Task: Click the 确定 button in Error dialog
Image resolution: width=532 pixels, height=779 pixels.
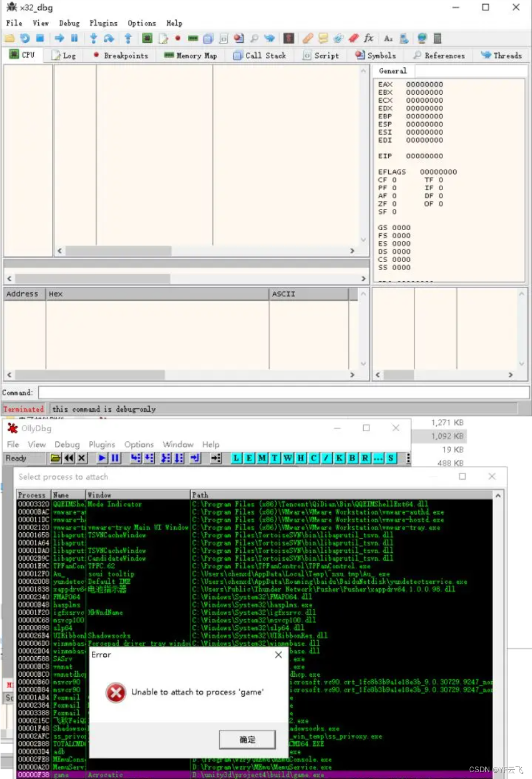Action: click(247, 740)
